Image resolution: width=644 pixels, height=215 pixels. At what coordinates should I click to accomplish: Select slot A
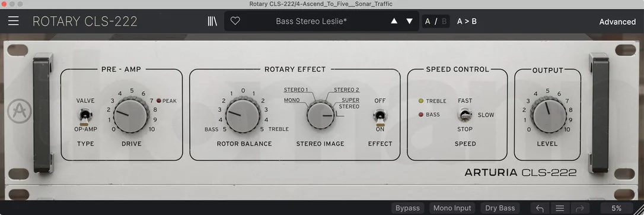click(428, 21)
